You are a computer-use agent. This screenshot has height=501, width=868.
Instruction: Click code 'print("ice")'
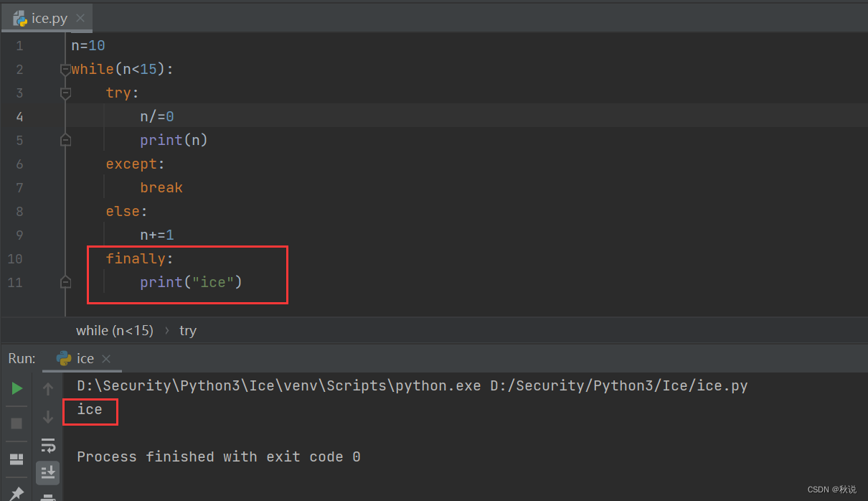[192, 282]
